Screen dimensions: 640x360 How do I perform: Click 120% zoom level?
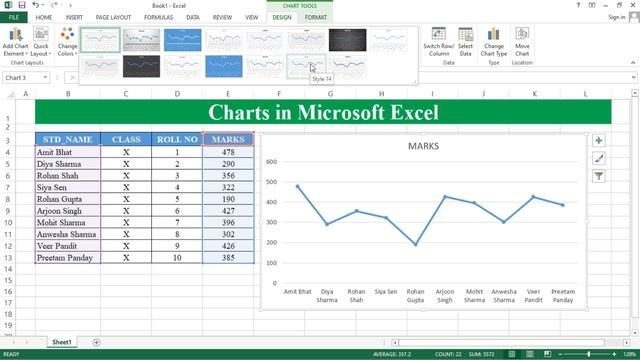(629, 354)
